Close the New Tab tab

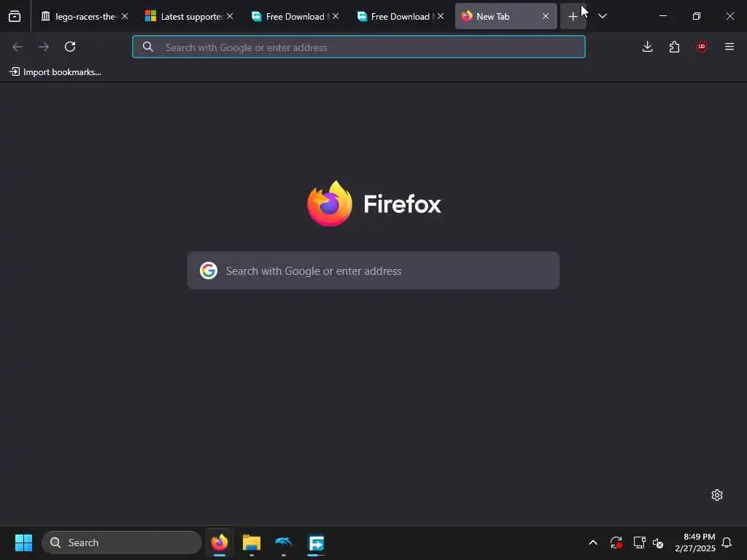coord(546,16)
